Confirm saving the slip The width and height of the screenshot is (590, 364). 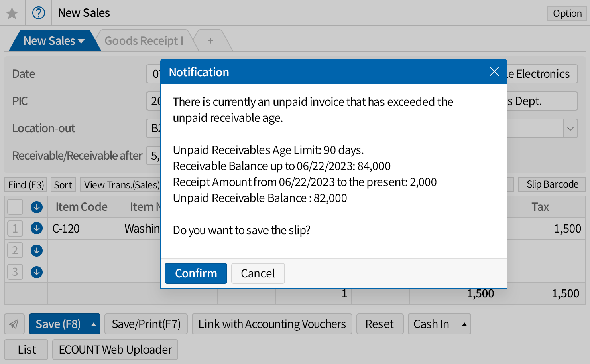point(196,273)
